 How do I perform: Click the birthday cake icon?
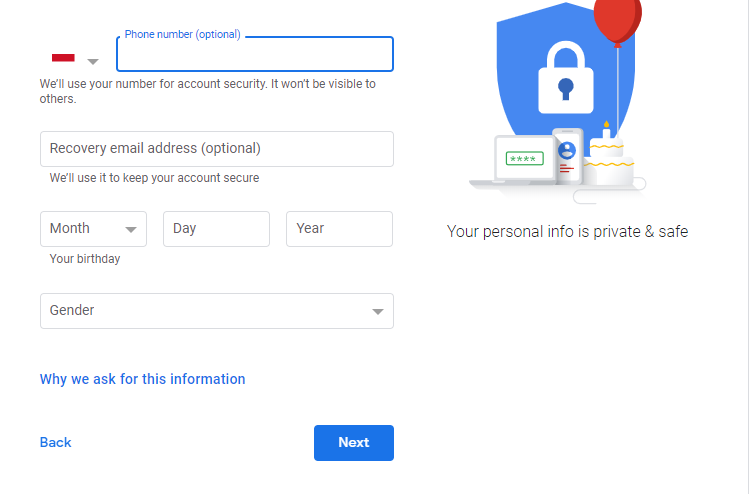pyautogui.click(x=608, y=157)
